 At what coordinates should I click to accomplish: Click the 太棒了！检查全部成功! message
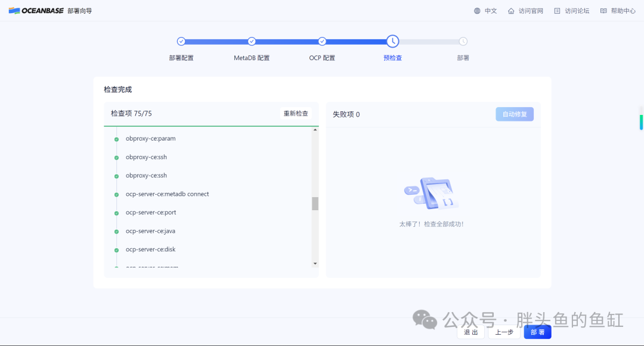point(431,225)
